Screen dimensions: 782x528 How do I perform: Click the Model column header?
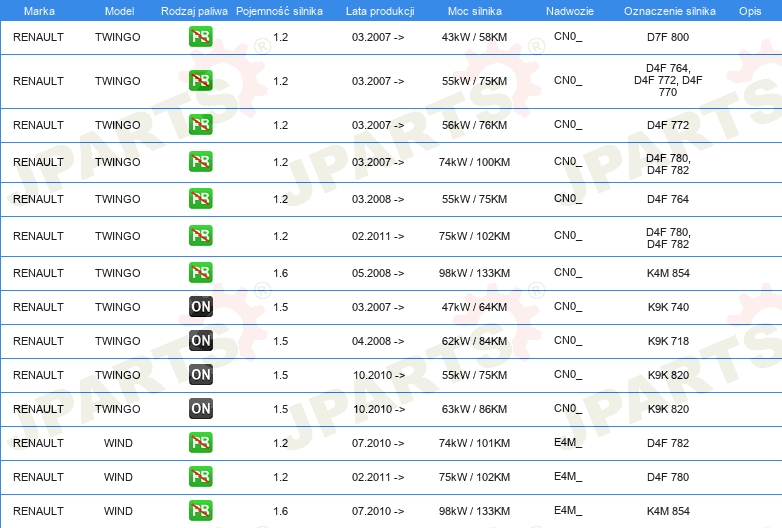(119, 11)
